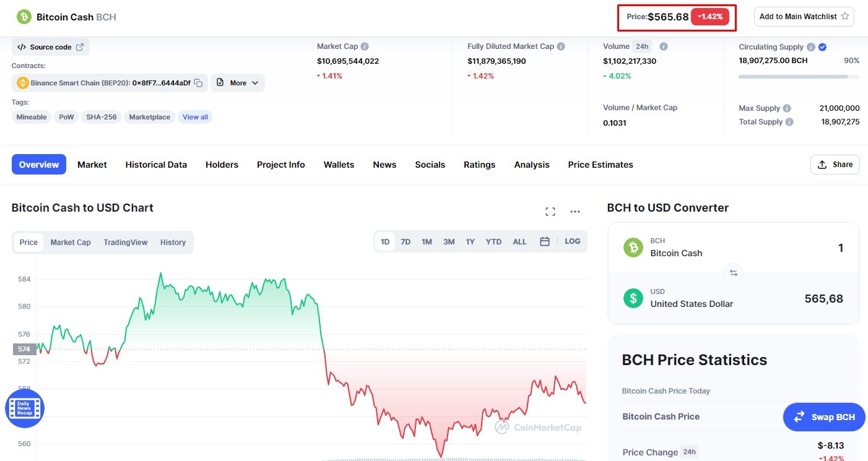Screen dimensions: 868x461
Task: Click the Market Cap info icon
Action: (x=365, y=46)
